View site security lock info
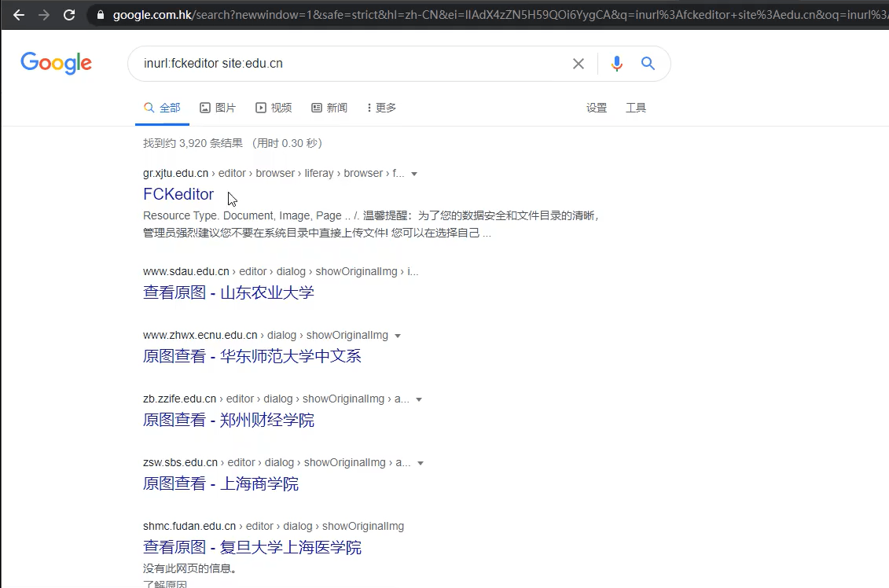The image size is (889, 588). (101, 15)
